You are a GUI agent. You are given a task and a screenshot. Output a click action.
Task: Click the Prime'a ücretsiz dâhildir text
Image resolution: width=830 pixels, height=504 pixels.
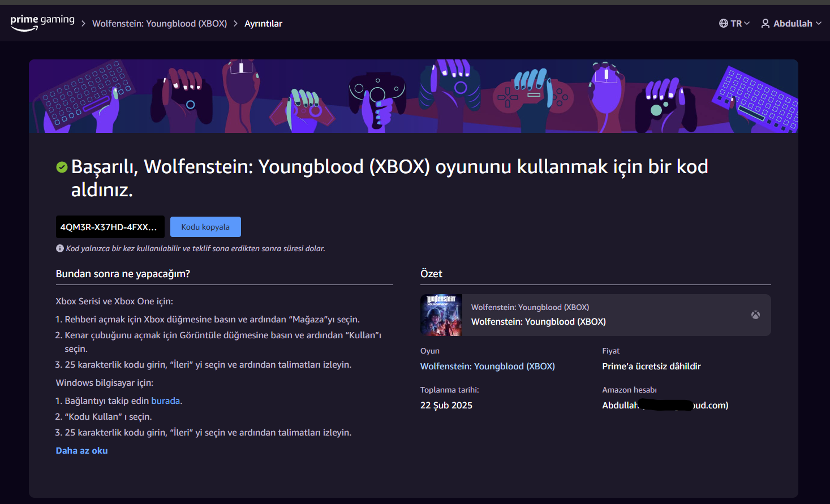(x=651, y=366)
